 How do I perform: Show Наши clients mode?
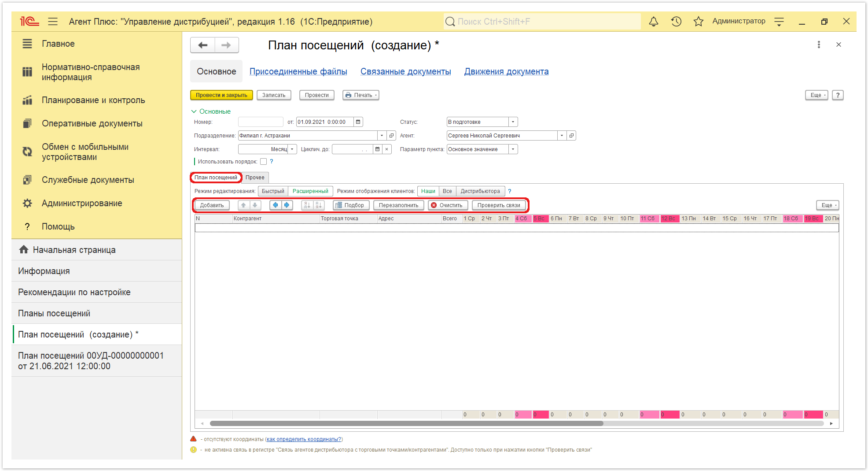[428, 191]
